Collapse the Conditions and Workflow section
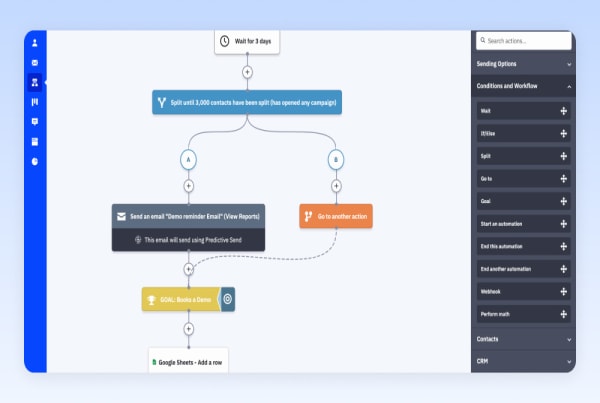Image resolution: width=600 pixels, height=403 pixels. click(x=523, y=86)
